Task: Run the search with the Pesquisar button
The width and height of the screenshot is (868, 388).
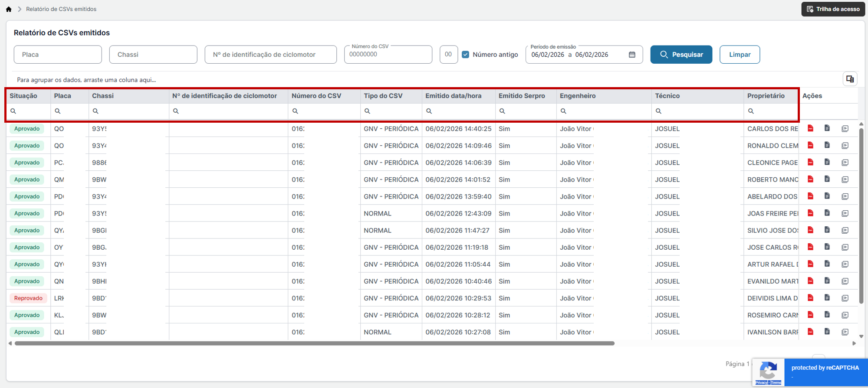Action: point(681,55)
